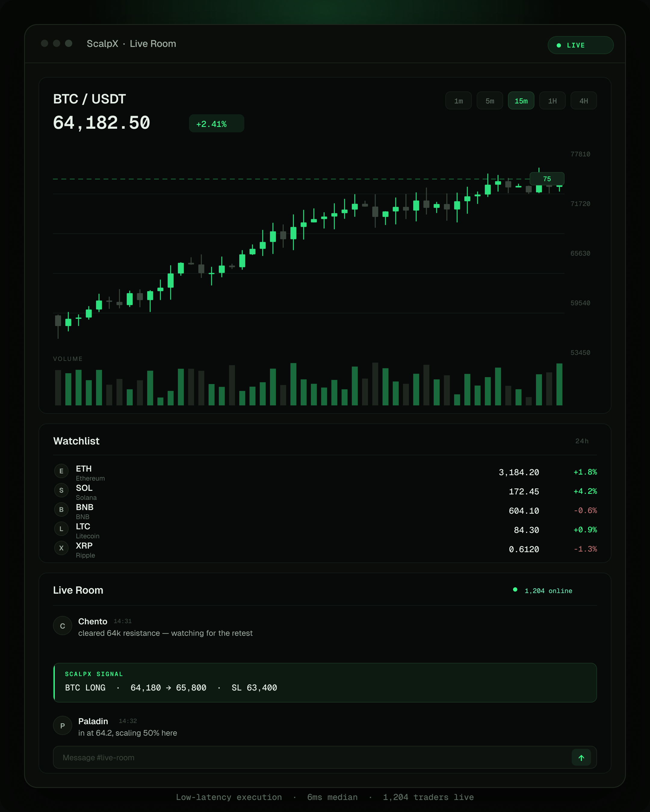
Task: Click the Ethereum subtitle in watchlist
Action: click(91, 478)
